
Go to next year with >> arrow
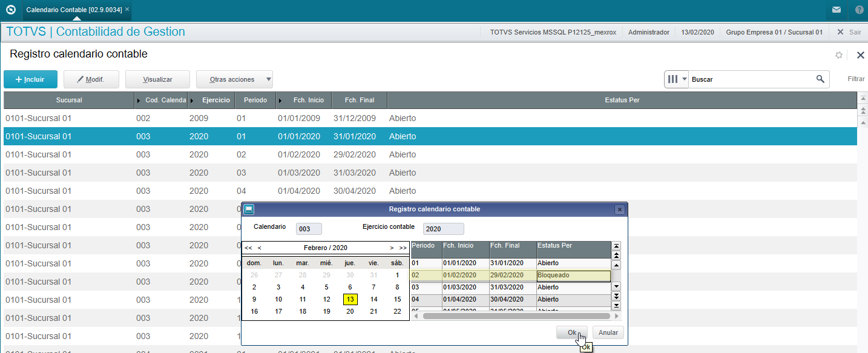[403, 248]
